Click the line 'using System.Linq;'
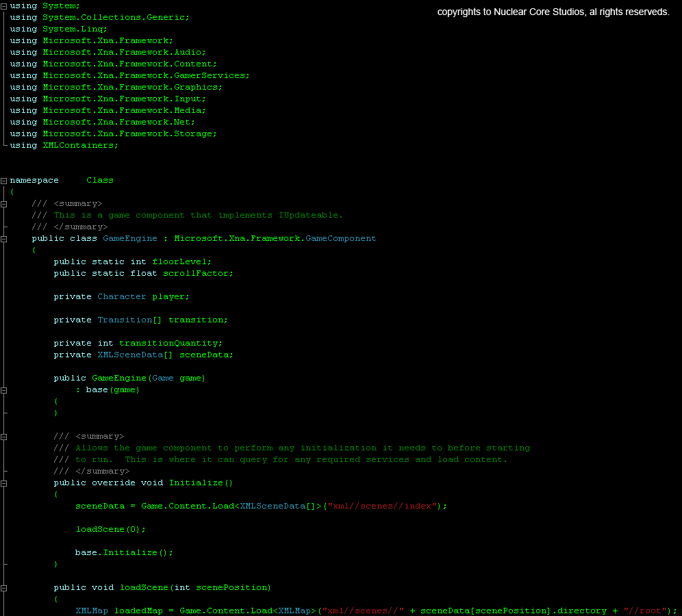Screen dimensions: 682x616 (58, 29)
